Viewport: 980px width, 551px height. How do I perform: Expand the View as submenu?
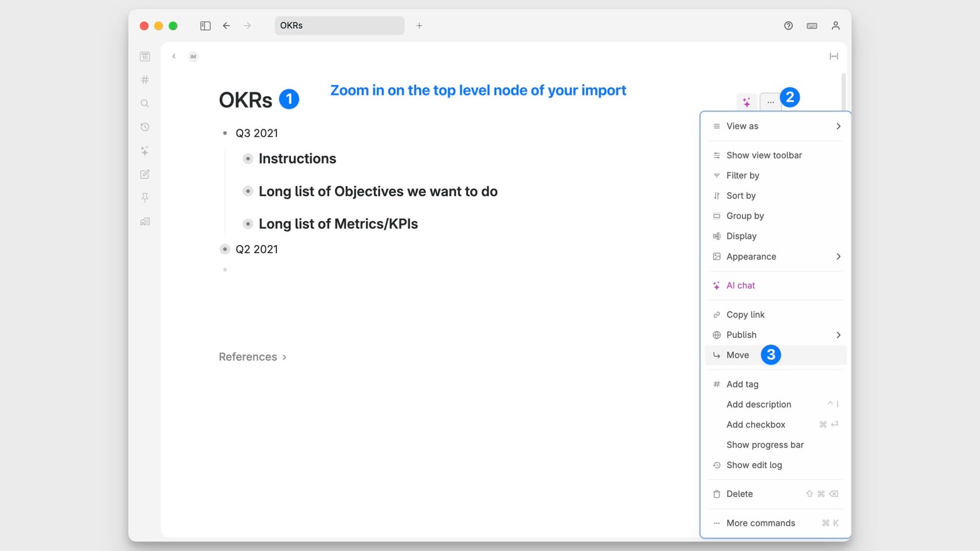[x=776, y=126]
